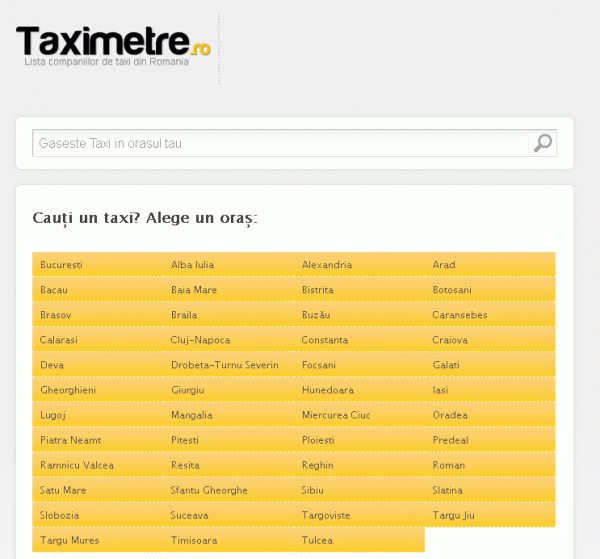
Task: Open the Constanta taxi page
Action: 325,340
